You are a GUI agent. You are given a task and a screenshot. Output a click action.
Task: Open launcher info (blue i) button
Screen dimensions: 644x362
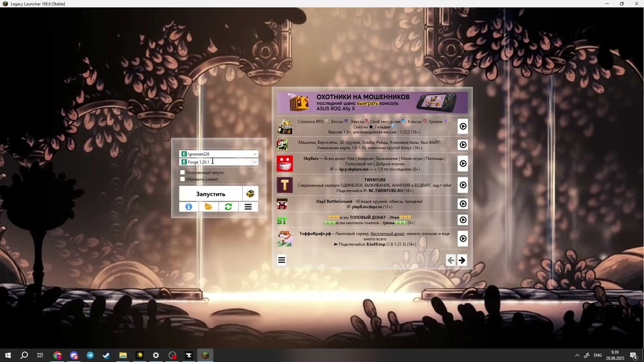pyautogui.click(x=189, y=207)
